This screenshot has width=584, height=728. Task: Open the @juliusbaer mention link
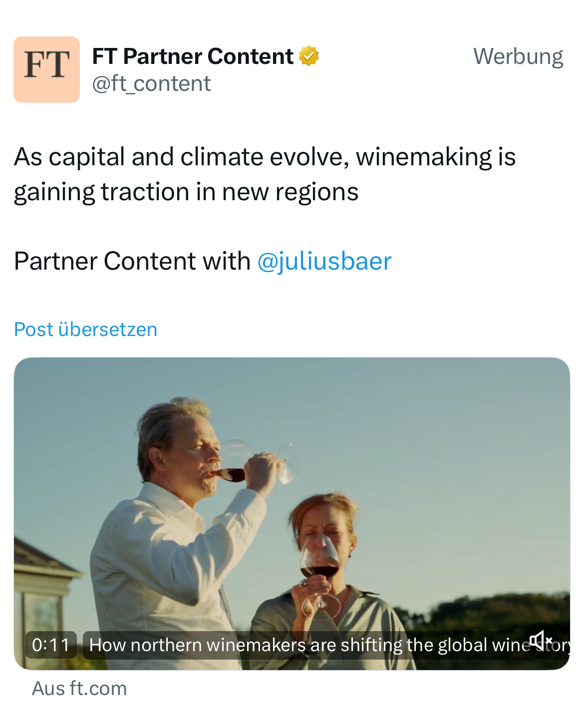[x=324, y=261]
